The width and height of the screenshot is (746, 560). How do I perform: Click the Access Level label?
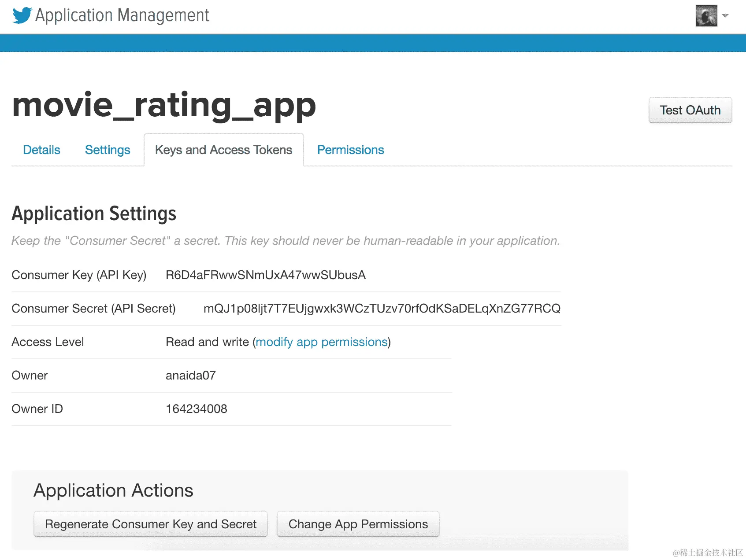pos(48,342)
